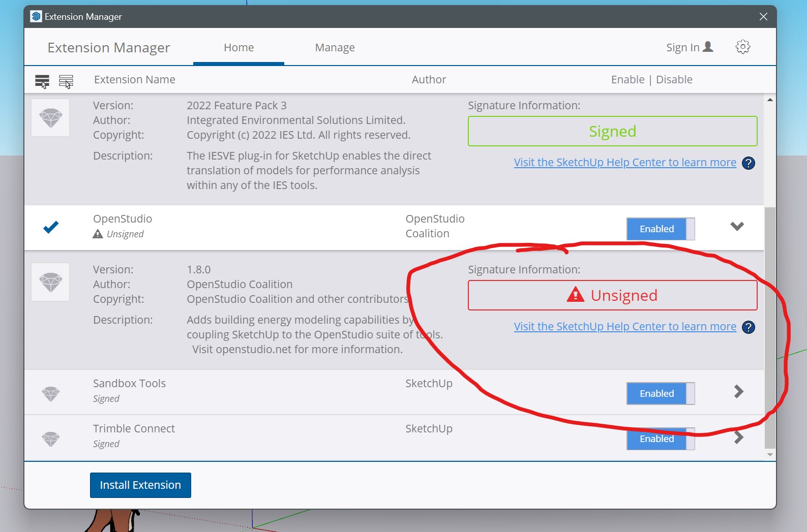Click the deselect-all extensions list icon
807x532 pixels.
coord(66,81)
